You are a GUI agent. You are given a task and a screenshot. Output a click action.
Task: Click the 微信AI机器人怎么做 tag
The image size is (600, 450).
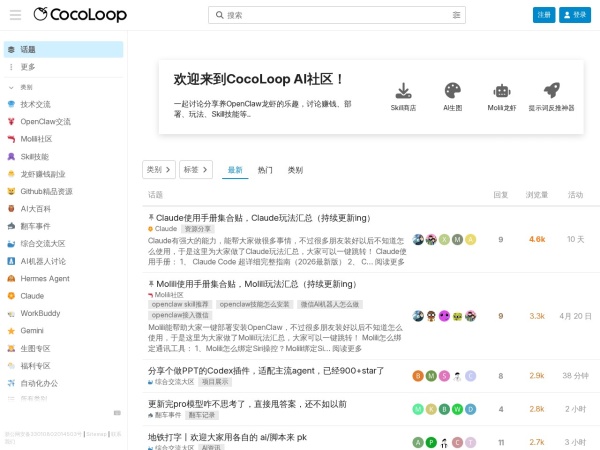330,304
